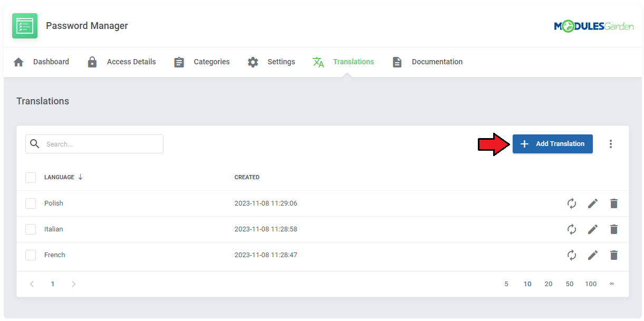Check the French row checkbox

pos(31,255)
